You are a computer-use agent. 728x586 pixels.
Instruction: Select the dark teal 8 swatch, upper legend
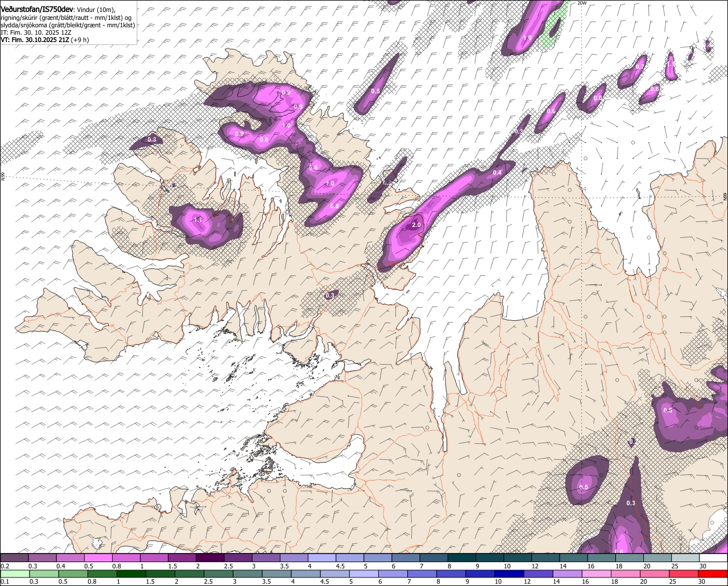point(462,558)
